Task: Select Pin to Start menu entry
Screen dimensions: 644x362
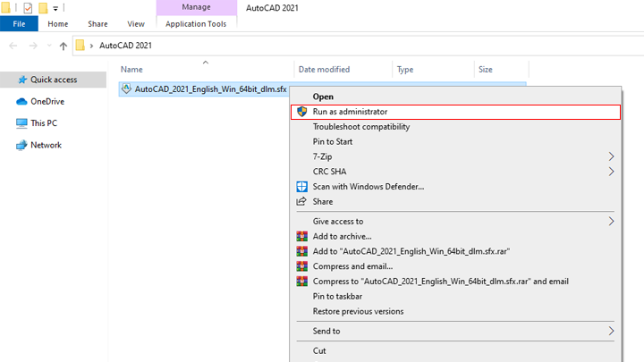Action: pos(333,141)
